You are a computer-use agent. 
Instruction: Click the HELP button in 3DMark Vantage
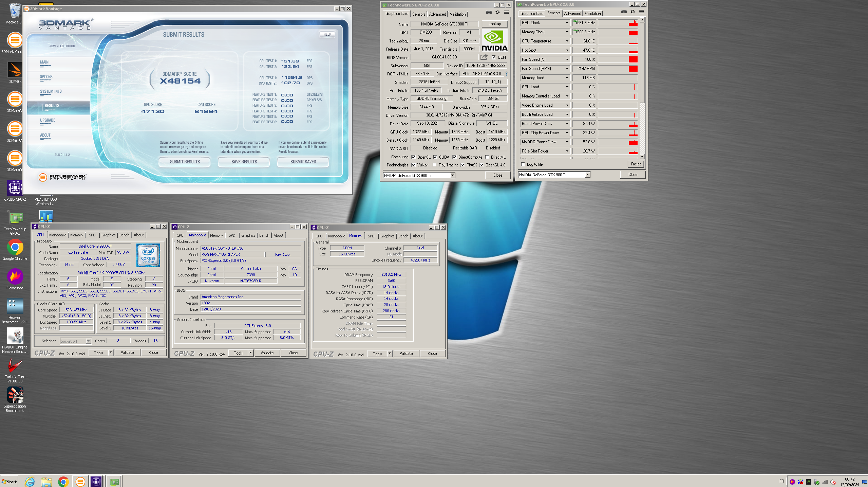[327, 35]
